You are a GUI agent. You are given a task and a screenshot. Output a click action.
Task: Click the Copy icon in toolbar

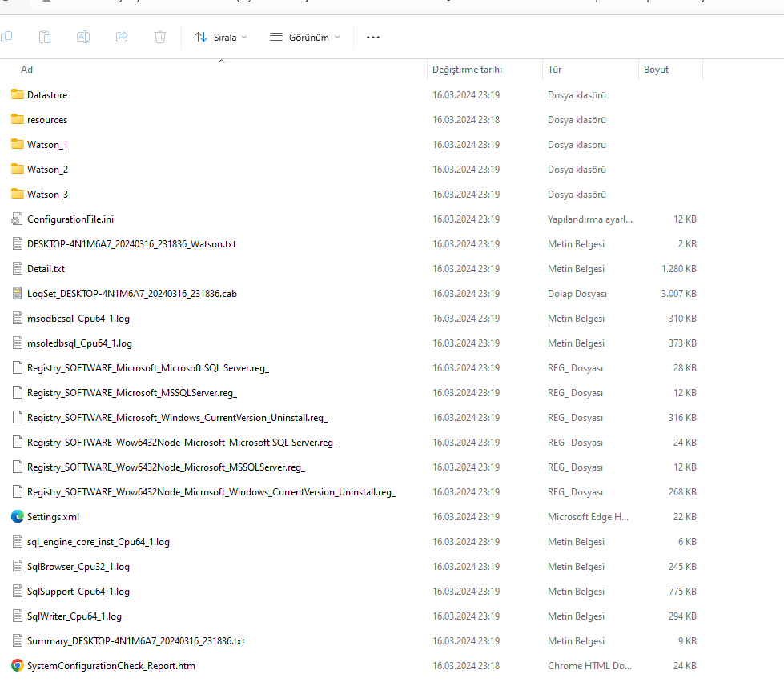(6, 37)
